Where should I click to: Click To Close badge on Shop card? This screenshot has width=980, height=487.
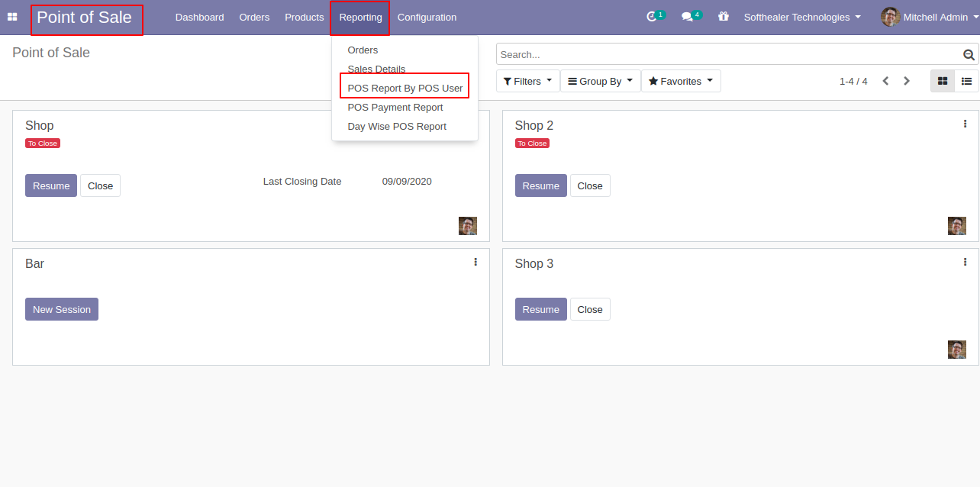(x=43, y=144)
